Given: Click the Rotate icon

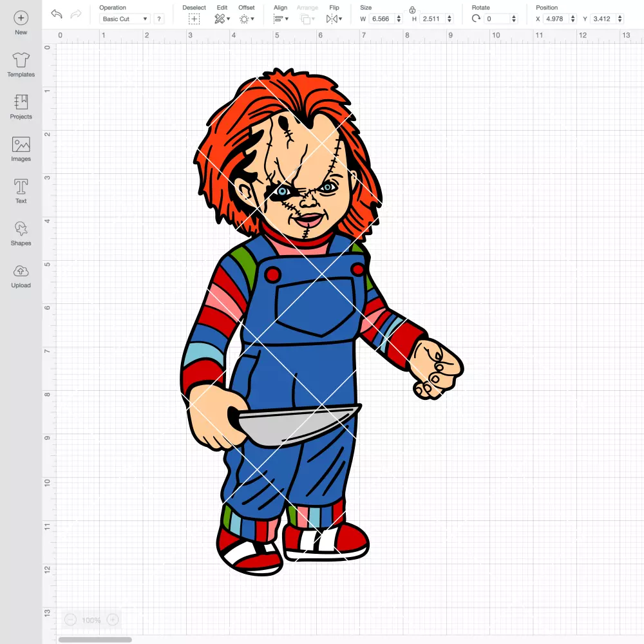Looking at the screenshot, I should coord(476,19).
